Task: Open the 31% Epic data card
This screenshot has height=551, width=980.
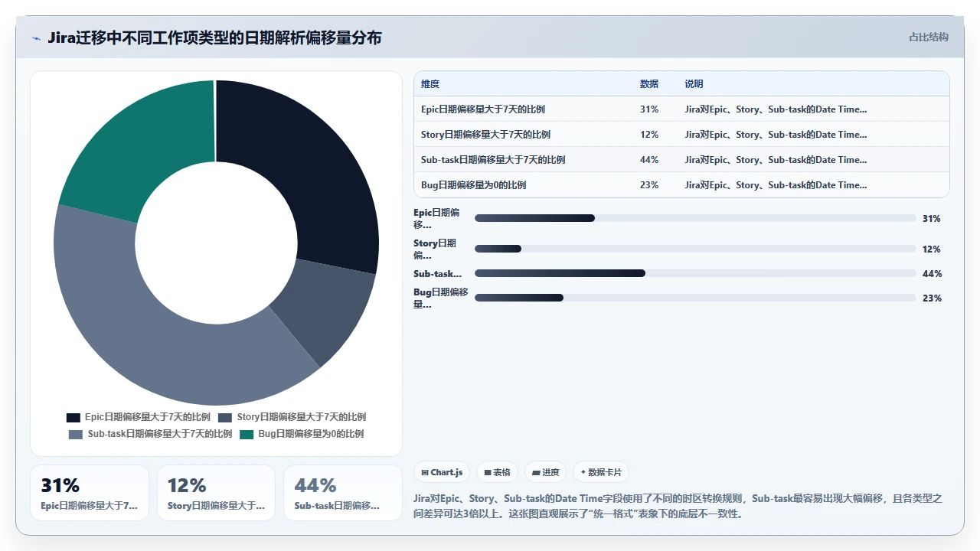Action: (x=90, y=493)
